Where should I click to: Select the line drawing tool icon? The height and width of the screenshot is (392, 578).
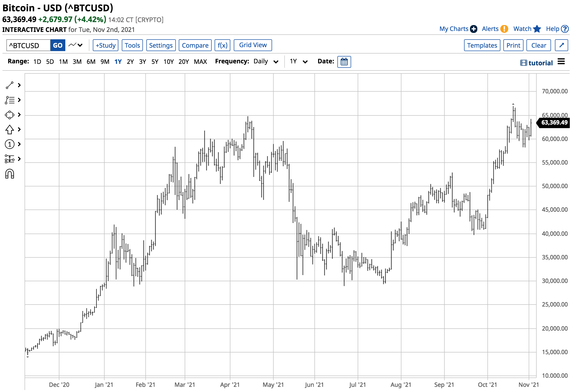(9, 85)
